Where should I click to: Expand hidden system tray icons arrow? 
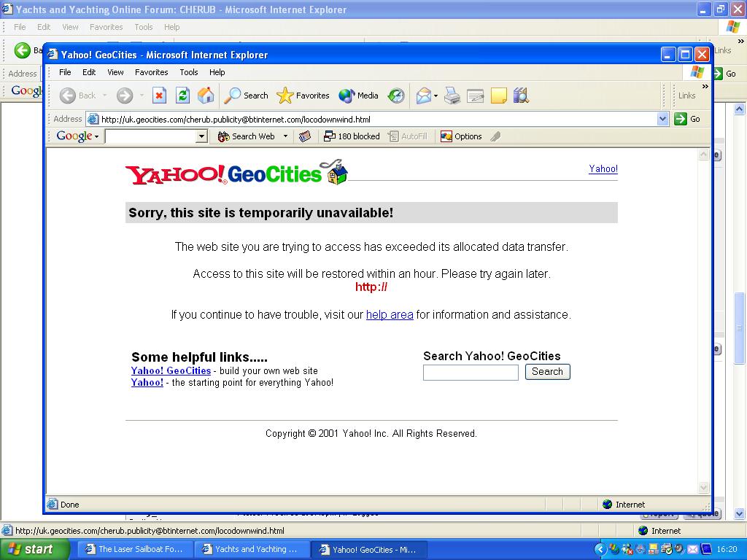(600, 550)
